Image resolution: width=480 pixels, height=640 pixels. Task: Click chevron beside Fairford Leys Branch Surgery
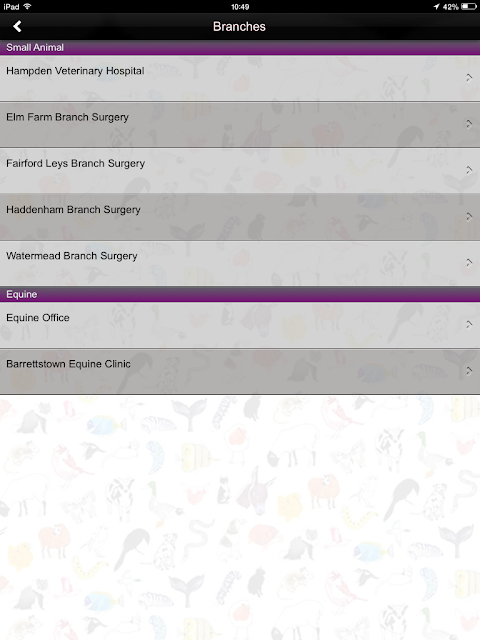click(469, 170)
